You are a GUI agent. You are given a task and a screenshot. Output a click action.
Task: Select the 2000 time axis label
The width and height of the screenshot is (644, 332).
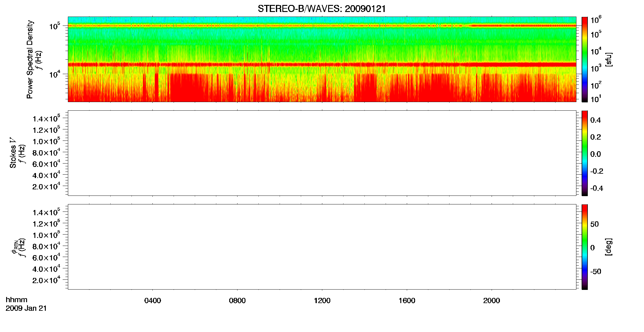coord(492,301)
